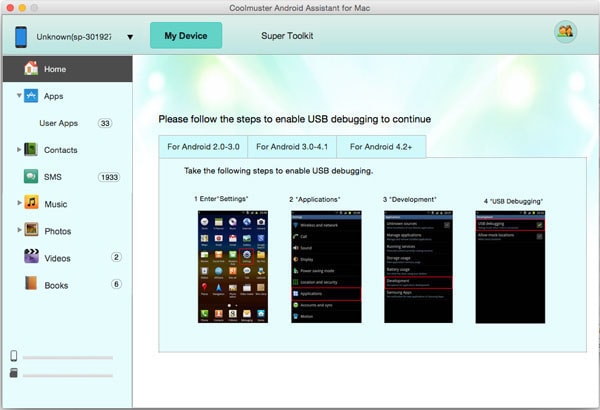Open the device selection dropdown arrow
Viewport: 600px width, 410px height.
(130, 37)
